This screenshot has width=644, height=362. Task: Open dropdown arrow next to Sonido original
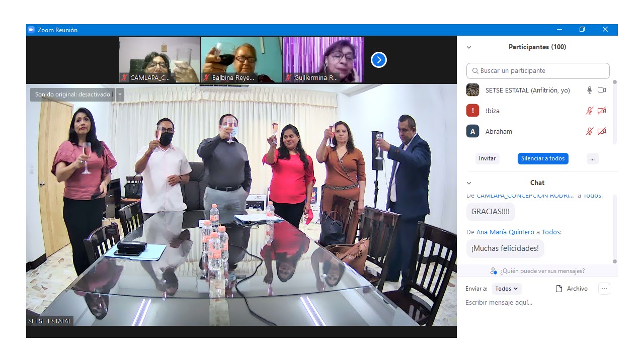click(x=120, y=95)
